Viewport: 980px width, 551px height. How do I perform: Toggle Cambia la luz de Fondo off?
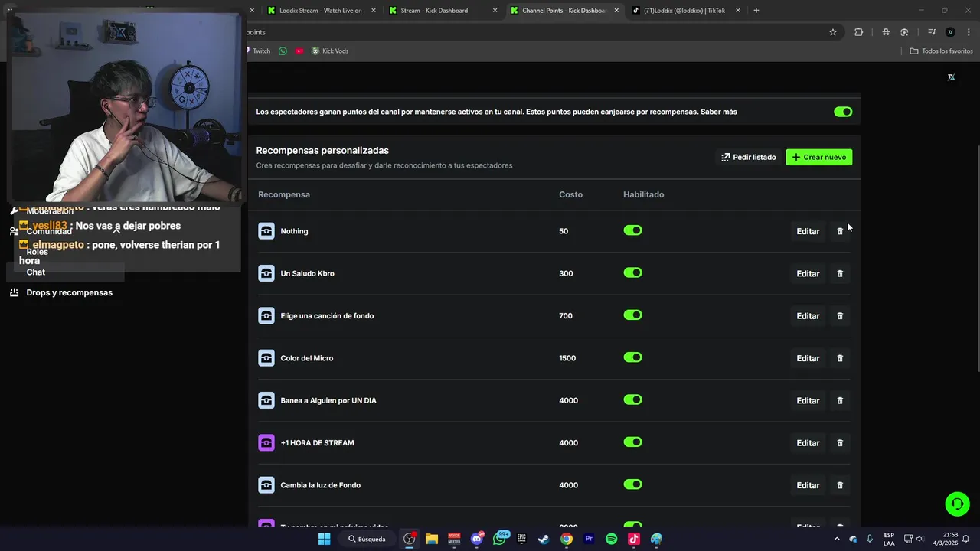[x=632, y=484]
